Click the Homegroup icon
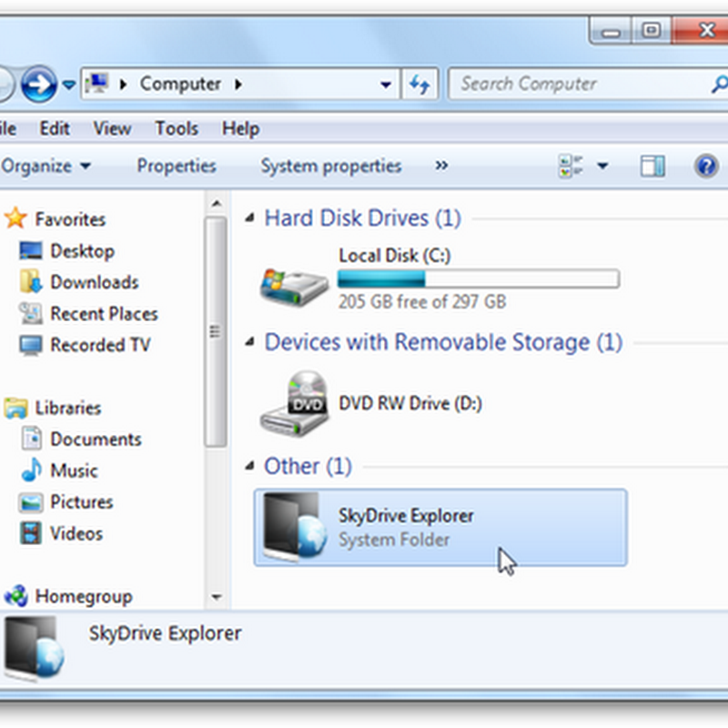The image size is (728, 728). point(16,596)
